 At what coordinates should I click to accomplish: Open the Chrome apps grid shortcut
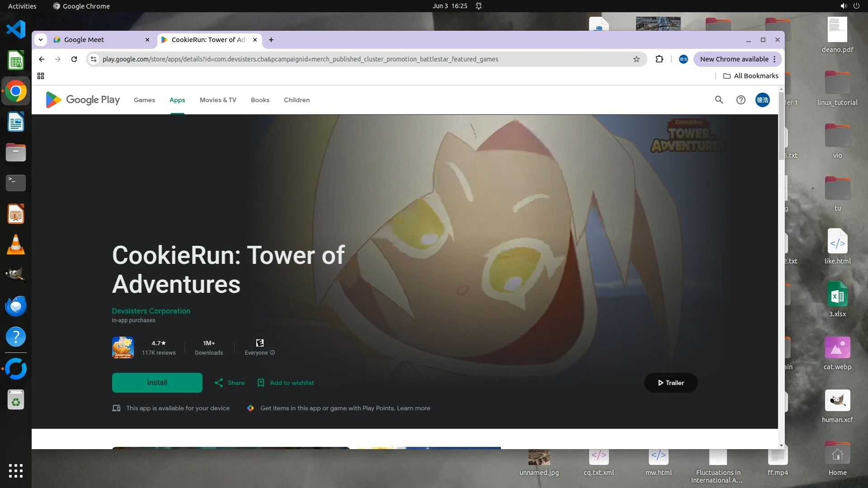click(41, 76)
